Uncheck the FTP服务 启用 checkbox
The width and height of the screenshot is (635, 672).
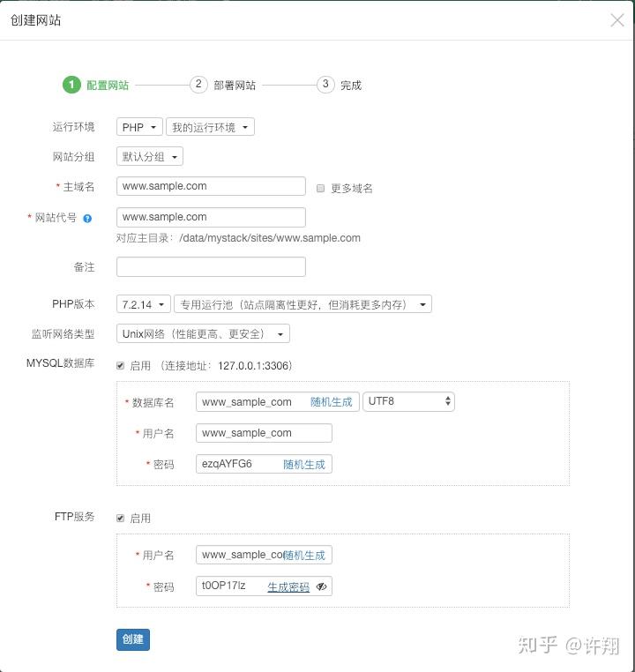click(x=121, y=518)
